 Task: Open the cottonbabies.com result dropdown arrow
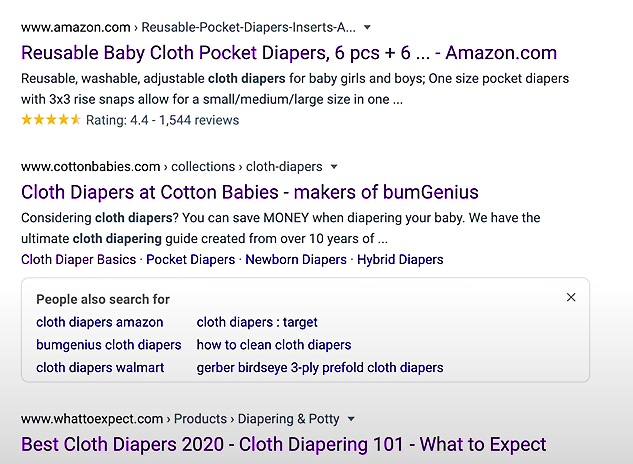click(334, 167)
